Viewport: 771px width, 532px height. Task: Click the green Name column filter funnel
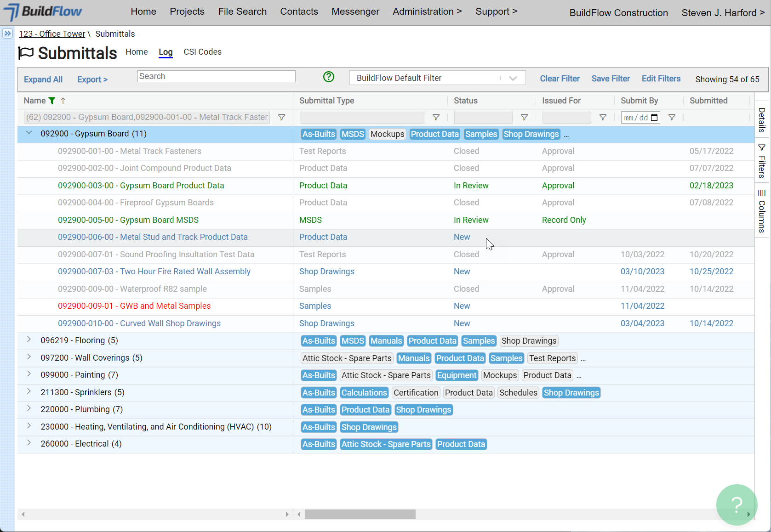[x=52, y=101]
